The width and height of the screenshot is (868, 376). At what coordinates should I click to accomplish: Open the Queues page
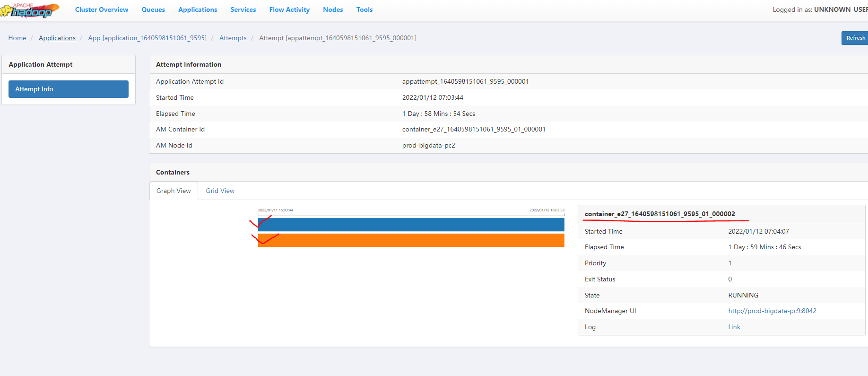153,9
